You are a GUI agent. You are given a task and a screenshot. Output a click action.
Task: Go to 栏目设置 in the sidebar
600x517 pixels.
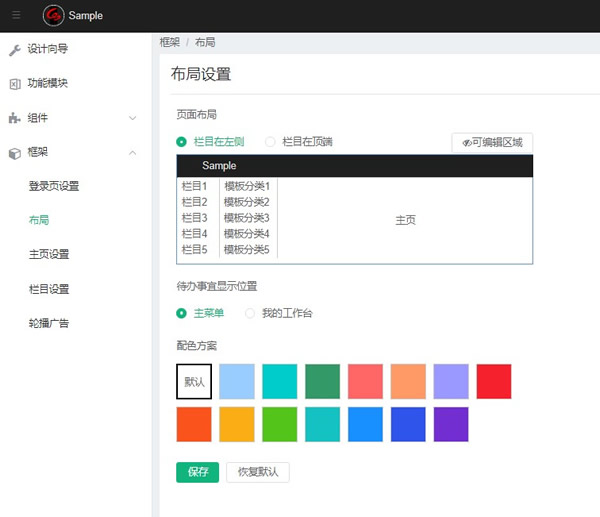(x=49, y=289)
